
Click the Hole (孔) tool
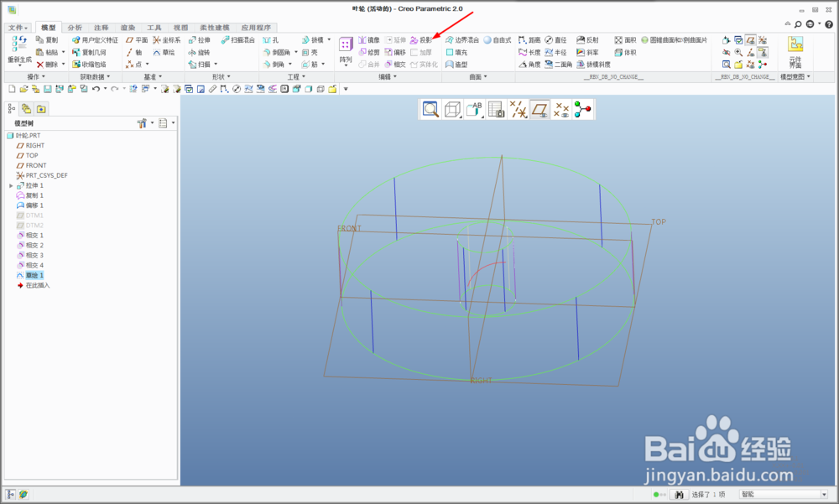271,40
